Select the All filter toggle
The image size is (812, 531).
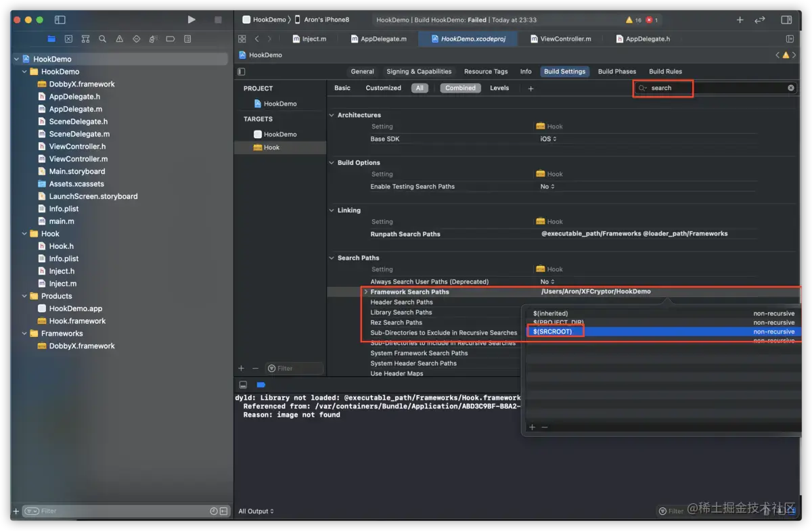420,88
